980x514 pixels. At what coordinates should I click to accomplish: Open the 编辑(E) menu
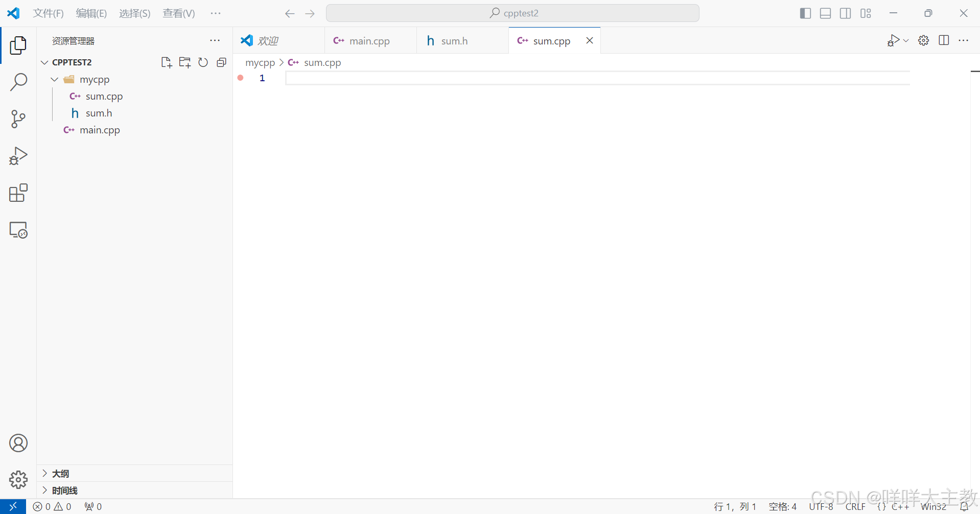tap(91, 13)
